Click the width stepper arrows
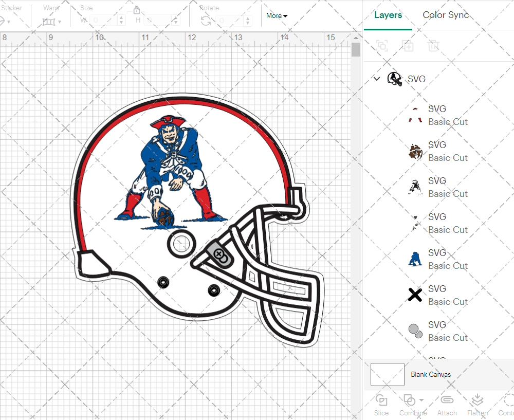 [121, 21]
